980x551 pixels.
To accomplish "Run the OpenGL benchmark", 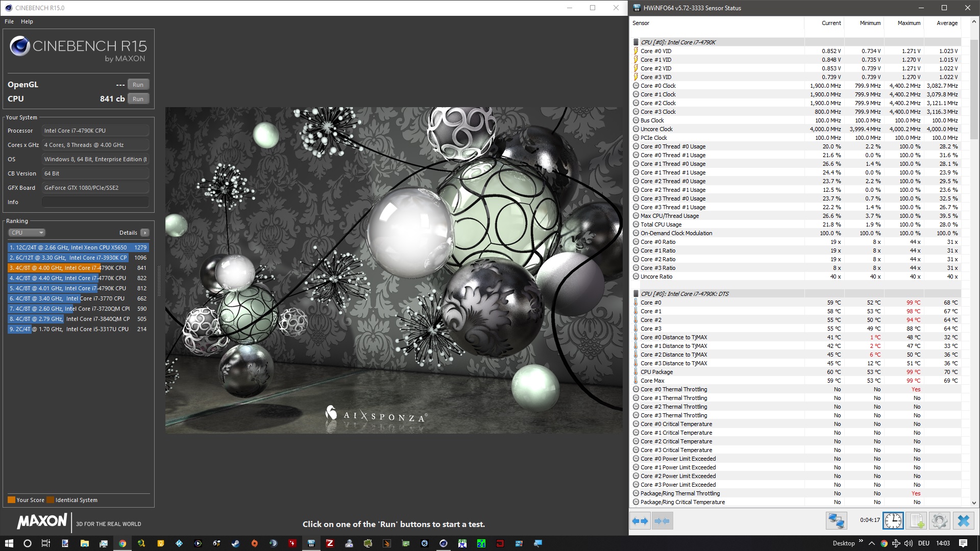I will (138, 85).
